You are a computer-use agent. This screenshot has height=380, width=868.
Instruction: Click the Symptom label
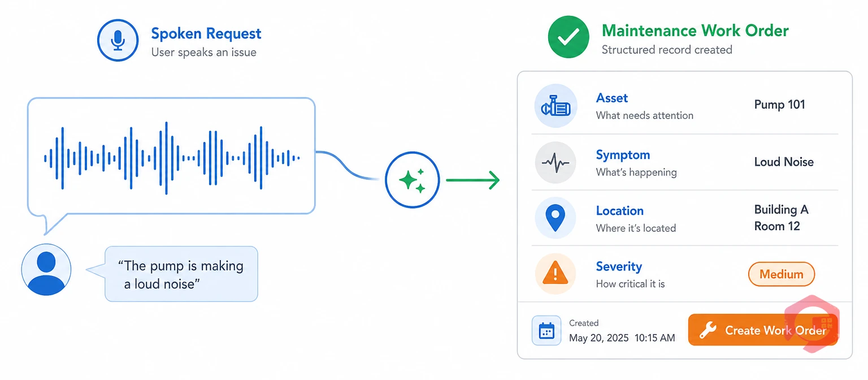[623, 155]
